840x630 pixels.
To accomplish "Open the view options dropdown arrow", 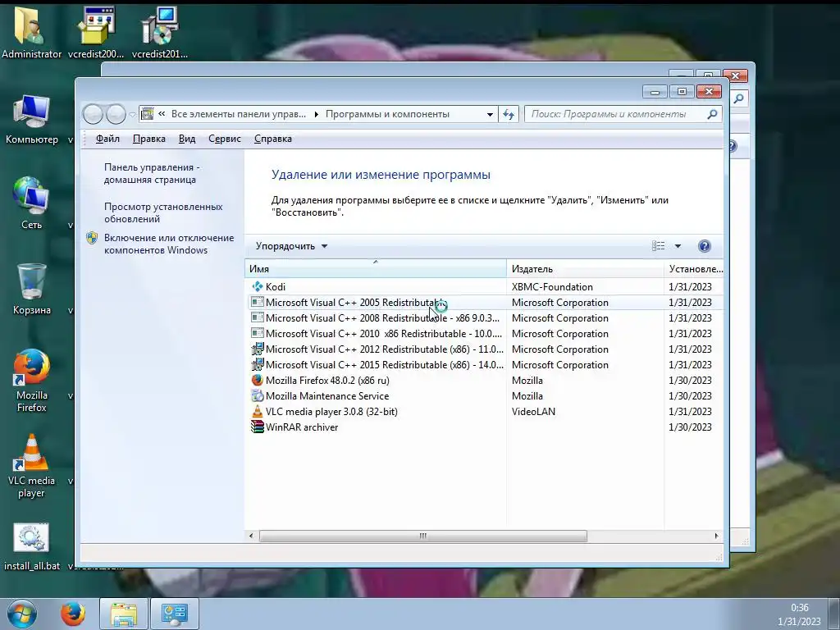I will 678,246.
